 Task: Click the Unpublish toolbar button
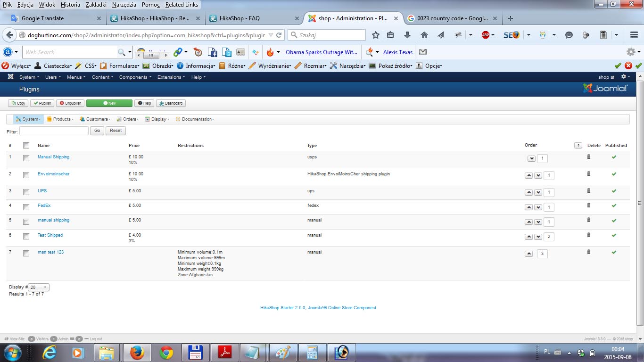tap(70, 103)
